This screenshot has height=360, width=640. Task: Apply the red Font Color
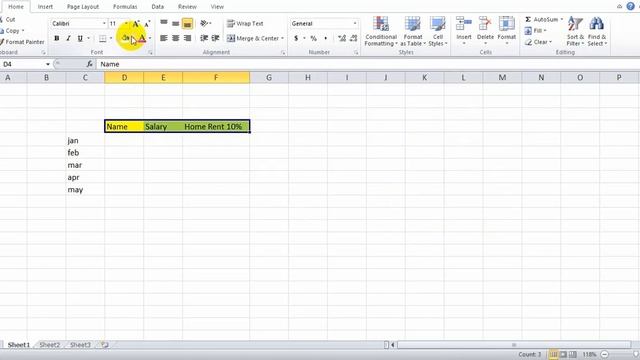pos(142,38)
